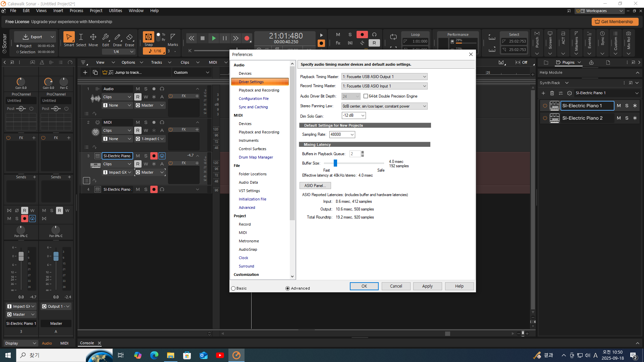Open Dim Solo Gain dropdown
Image resolution: width=644 pixels, height=362 pixels.
(354, 115)
